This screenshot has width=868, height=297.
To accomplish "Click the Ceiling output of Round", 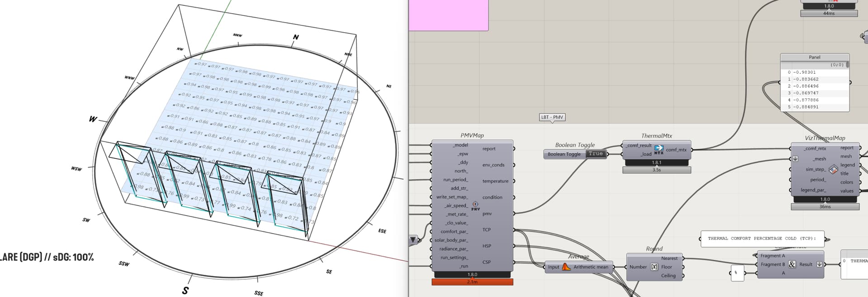I will [668, 276].
